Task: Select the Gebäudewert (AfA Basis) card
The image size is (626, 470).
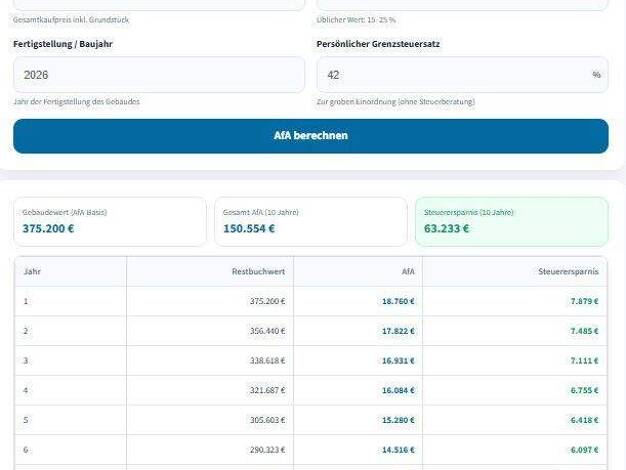Action: [110, 221]
